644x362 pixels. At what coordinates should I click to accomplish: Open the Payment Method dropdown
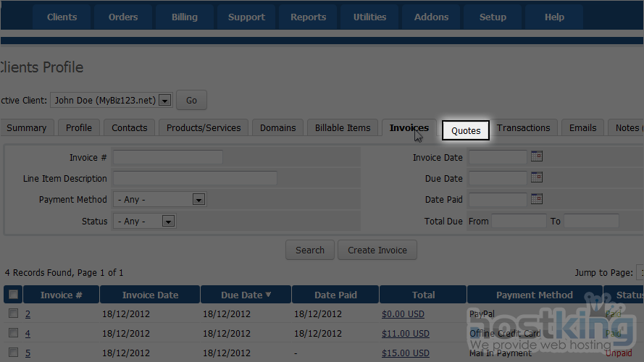click(x=198, y=200)
